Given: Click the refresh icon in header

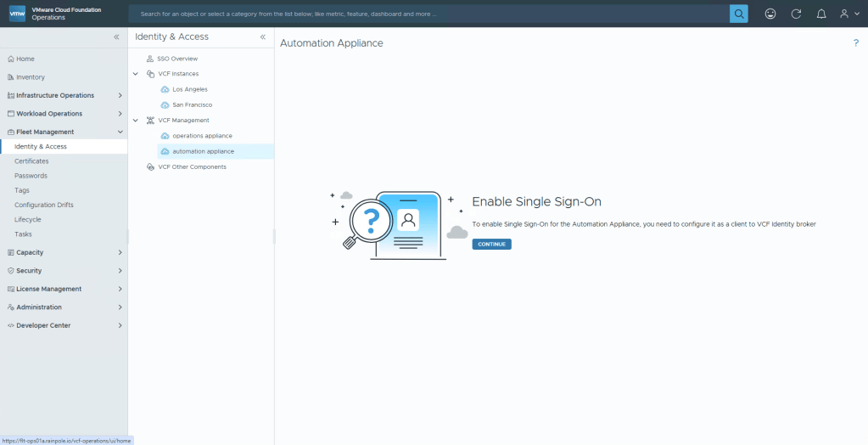Looking at the screenshot, I should pos(795,14).
